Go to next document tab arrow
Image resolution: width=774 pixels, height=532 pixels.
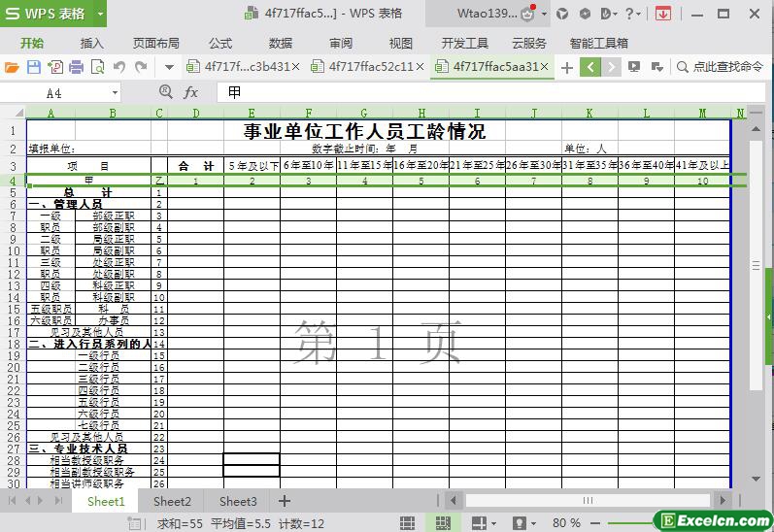click(x=611, y=67)
